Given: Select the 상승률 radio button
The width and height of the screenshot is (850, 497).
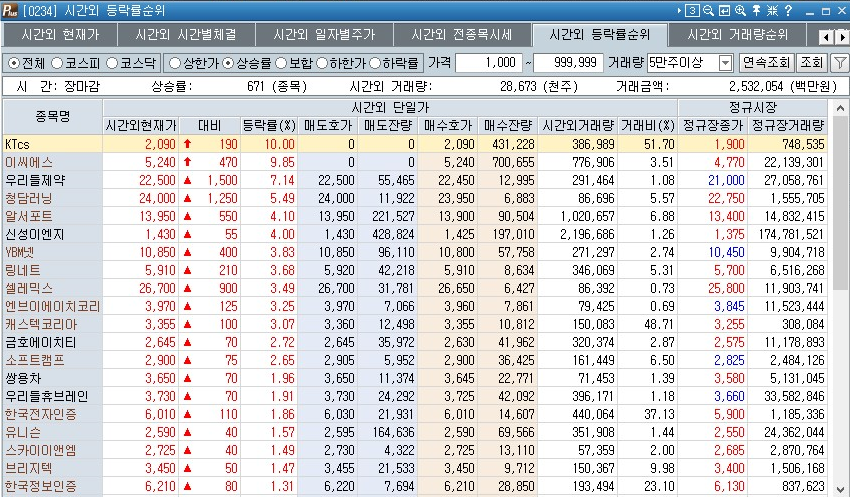Looking at the screenshot, I should [x=228, y=63].
